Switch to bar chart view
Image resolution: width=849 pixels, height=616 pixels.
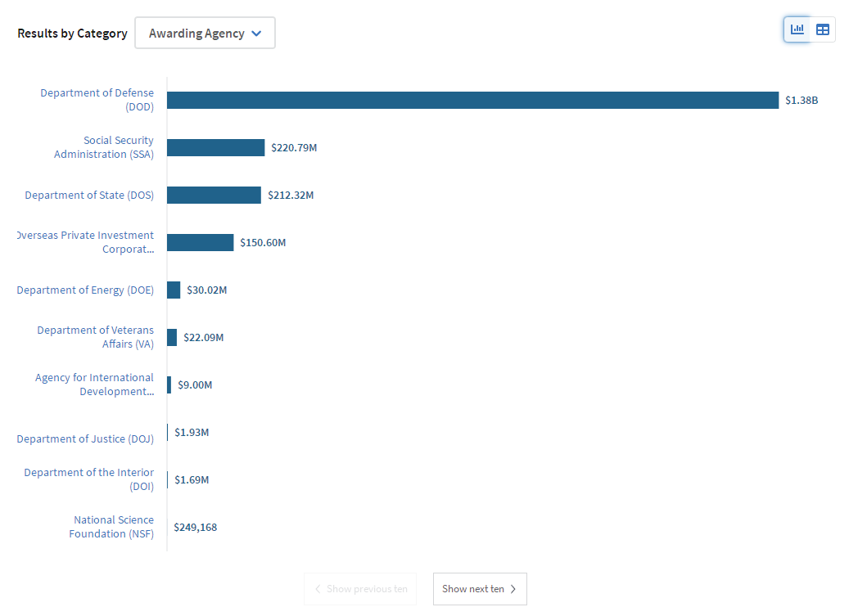[797, 29]
